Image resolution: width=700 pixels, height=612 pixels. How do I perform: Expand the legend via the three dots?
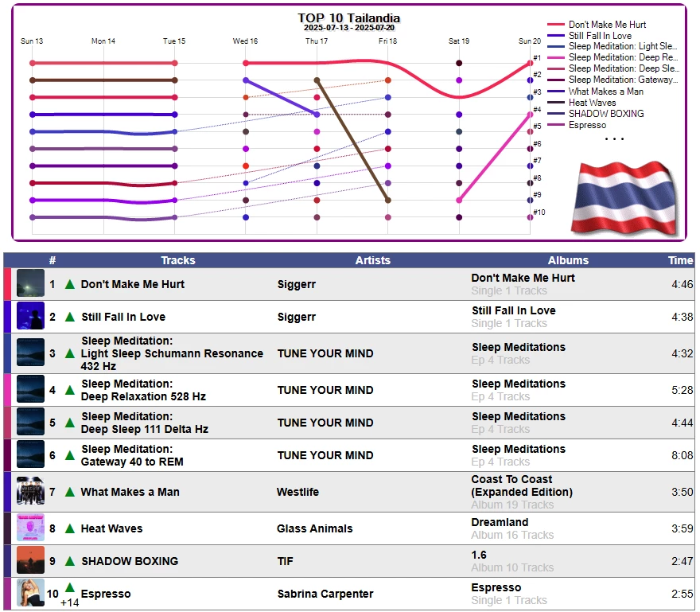pos(614,139)
